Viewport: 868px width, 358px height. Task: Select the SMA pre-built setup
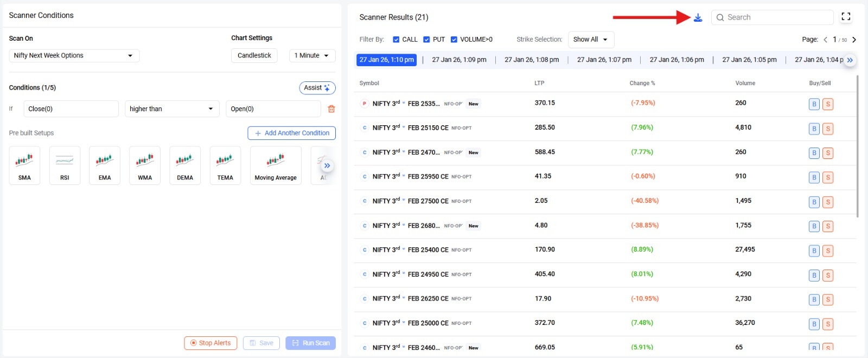point(24,165)
